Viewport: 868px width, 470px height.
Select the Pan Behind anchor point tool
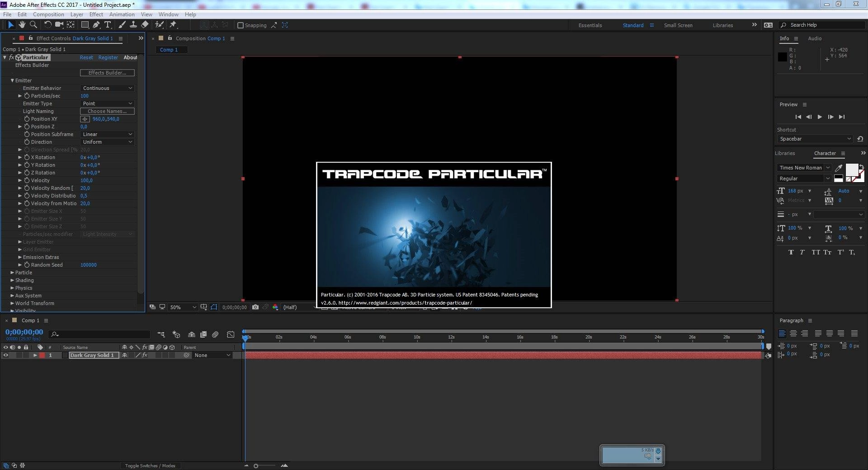pyautogui.click(x=71, y=25)
